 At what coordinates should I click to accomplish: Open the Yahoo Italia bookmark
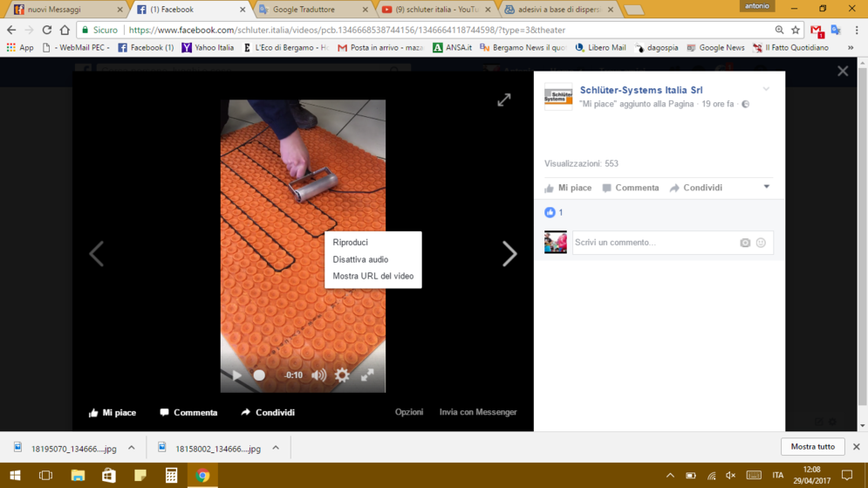click(208, 48)
